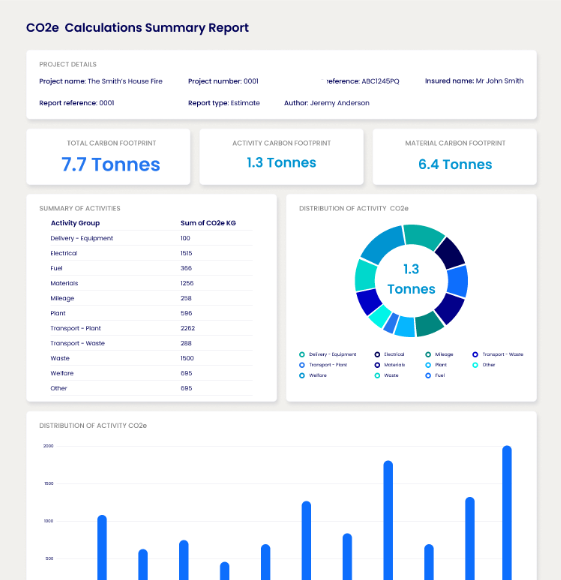The width and height of the screenshot is (561, 580).
Task: Select the 'Fuel' table row name
Action: 56,269
